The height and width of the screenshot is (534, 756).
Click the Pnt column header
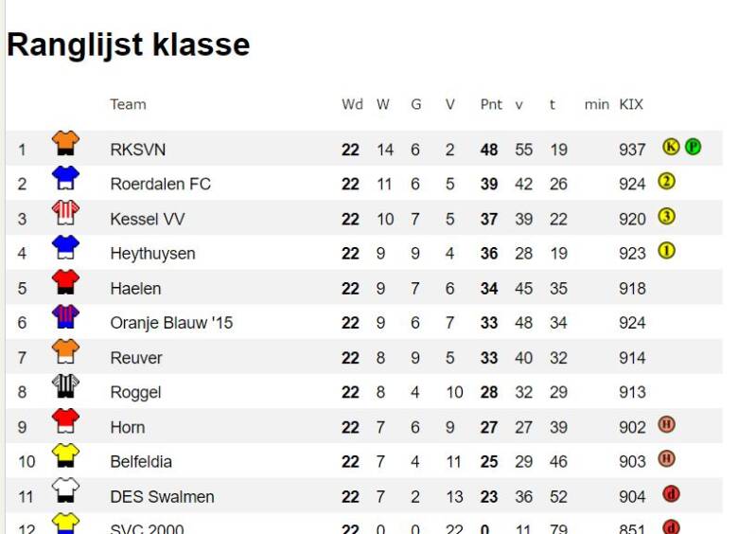tap(491, 104)
